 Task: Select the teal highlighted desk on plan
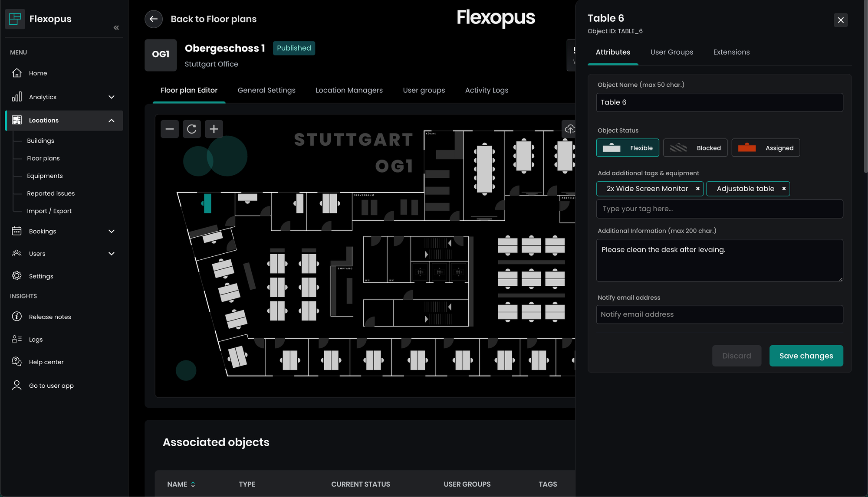[207, 203]
